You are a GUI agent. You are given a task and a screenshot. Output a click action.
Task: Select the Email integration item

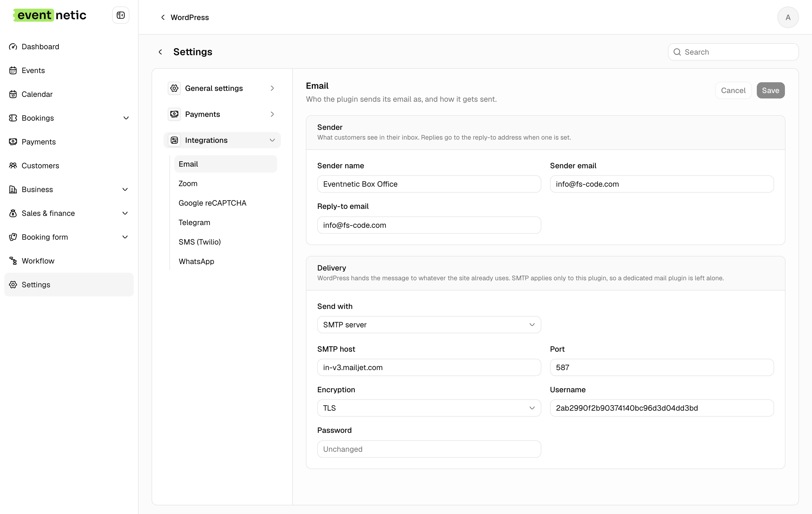point(225,164)
